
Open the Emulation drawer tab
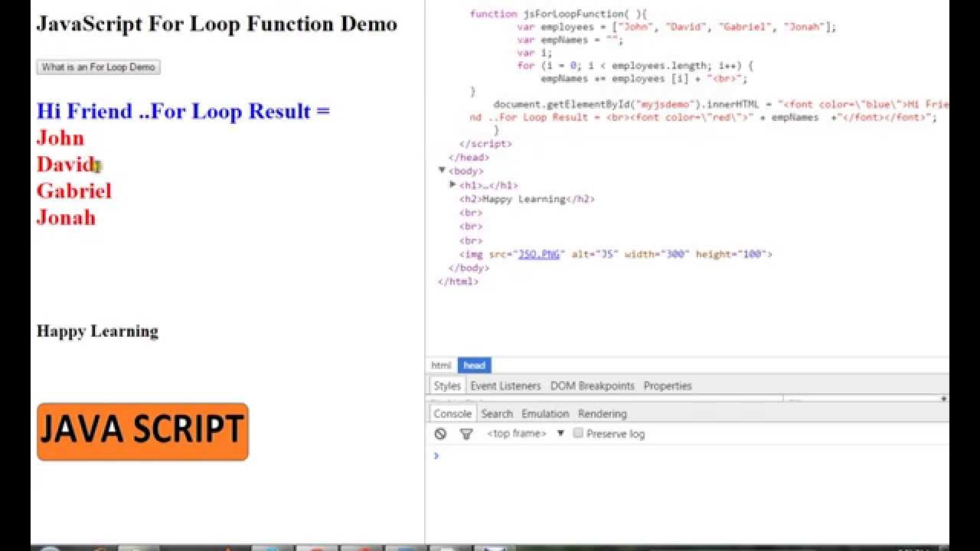coord(545,413)
